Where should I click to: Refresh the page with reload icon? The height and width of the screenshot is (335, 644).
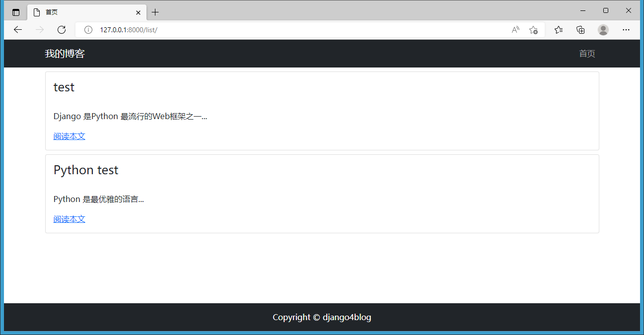pyautogui.click(x=62, y=30)
